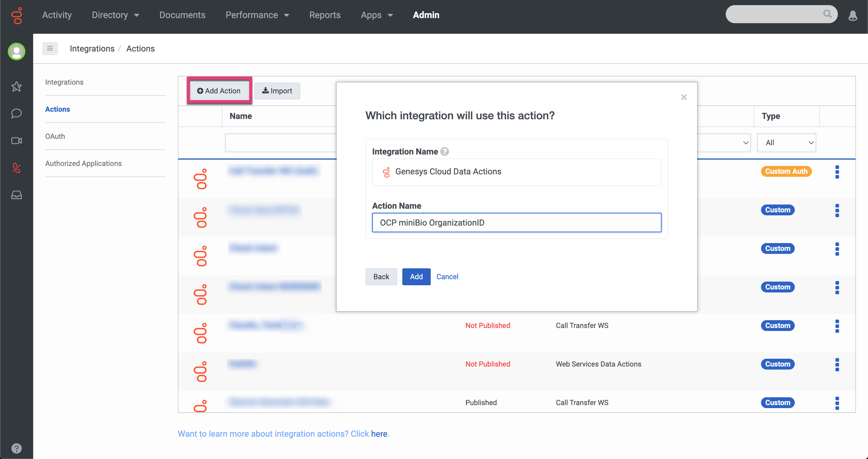The height and width of the screenshot is (459, 868).
Task: Expand the Directory menu
Action: [115, 15]
